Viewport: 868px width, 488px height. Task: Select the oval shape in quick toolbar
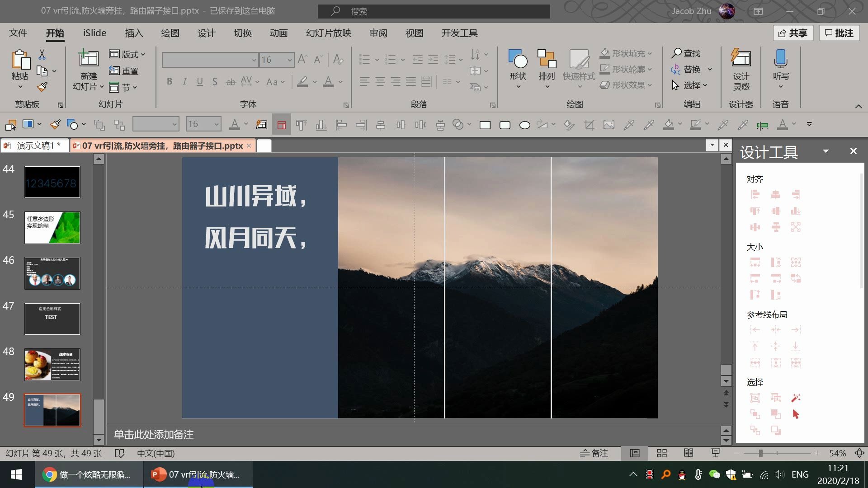(x=524, y=125)
